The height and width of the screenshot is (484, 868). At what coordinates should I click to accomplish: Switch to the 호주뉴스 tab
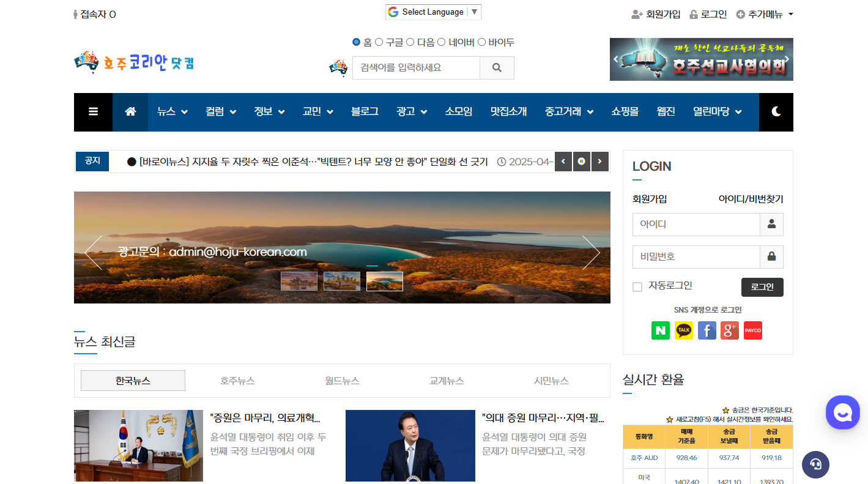[x=237, y=381]
